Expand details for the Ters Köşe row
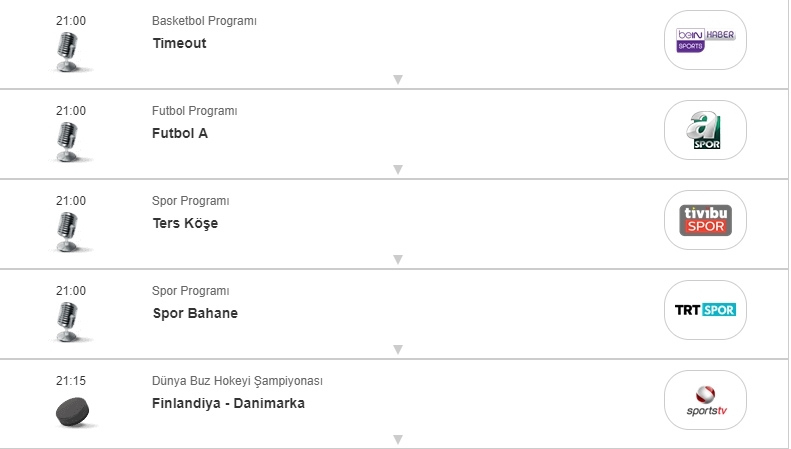791x449 pixels. [x=397, y=260]
